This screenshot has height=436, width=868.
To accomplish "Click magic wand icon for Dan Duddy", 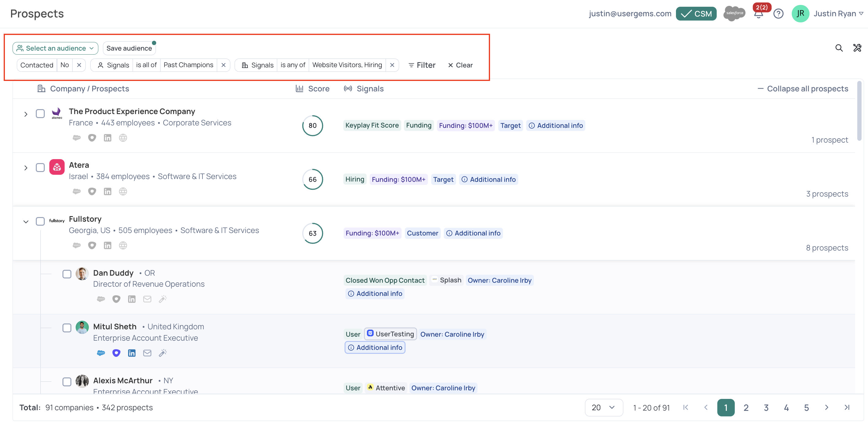I will 163,299.
